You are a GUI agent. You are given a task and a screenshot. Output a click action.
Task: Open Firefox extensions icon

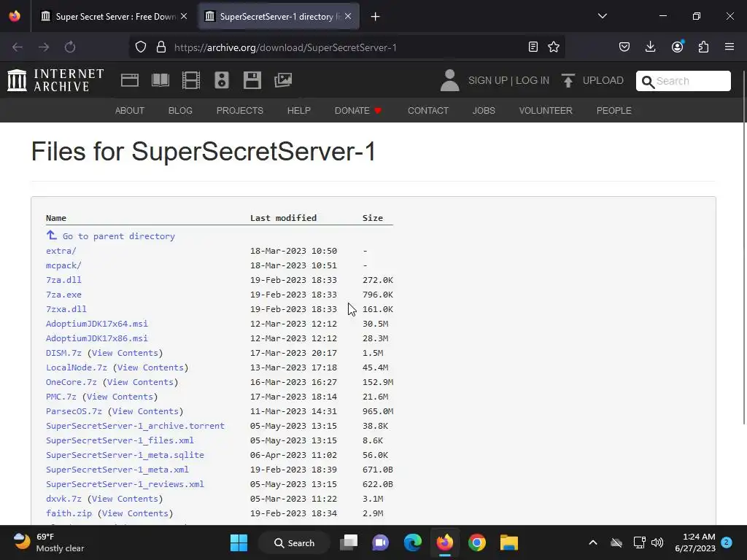tap(703, 47)
